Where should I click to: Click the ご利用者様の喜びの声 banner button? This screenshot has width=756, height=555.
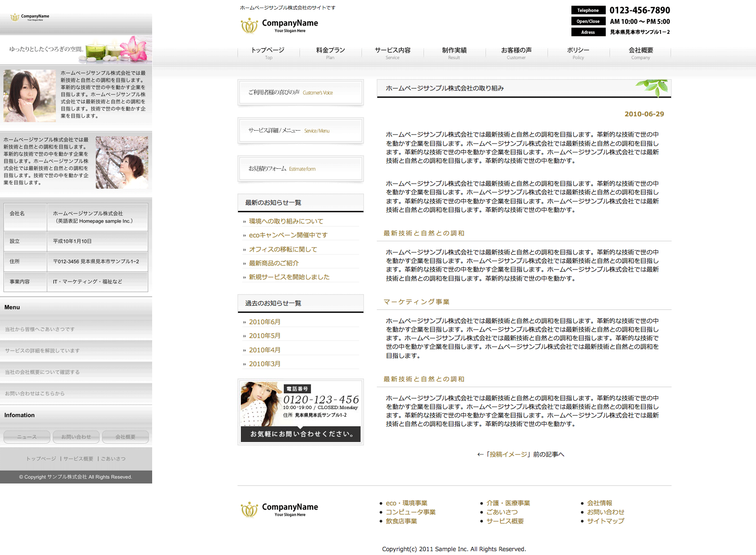[300, 92]
